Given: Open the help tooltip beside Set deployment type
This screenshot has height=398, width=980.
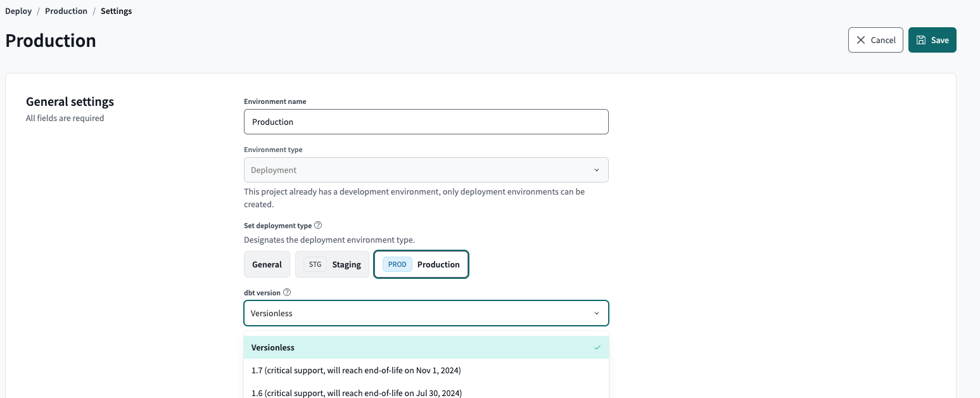Looking at the screenshot, I should coord(318,225).
